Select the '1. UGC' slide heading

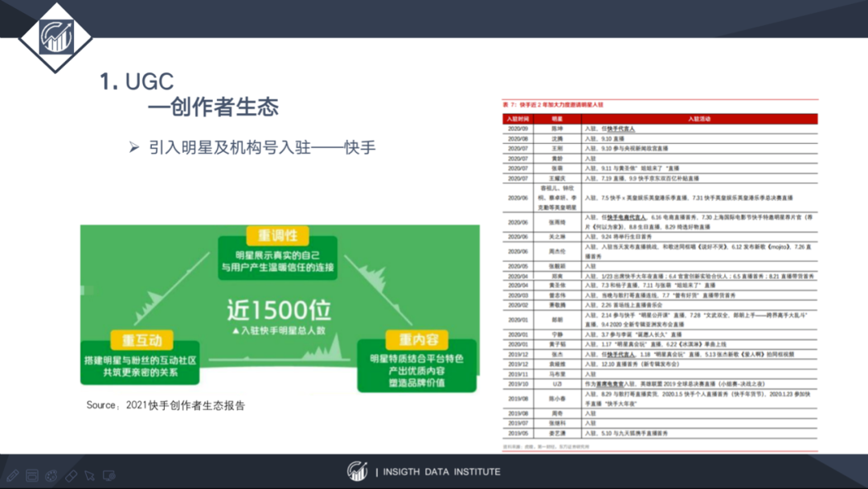click(x=136, y=81)
